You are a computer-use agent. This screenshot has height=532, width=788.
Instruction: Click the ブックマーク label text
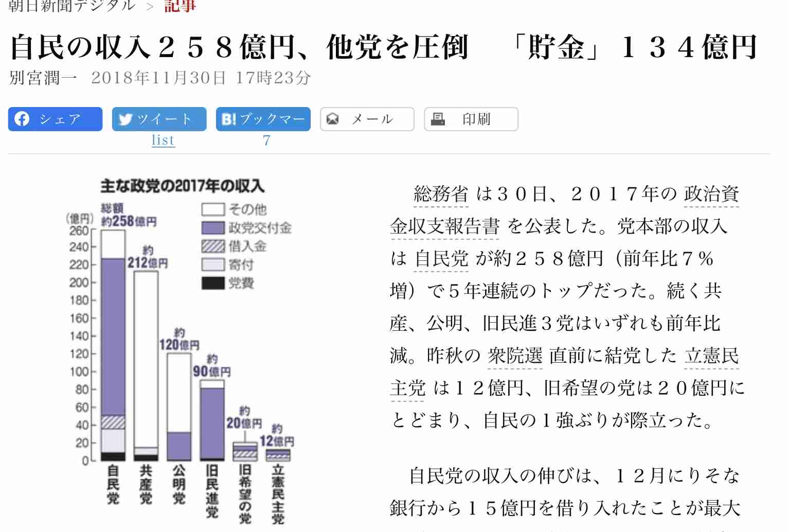click(273, 119)
